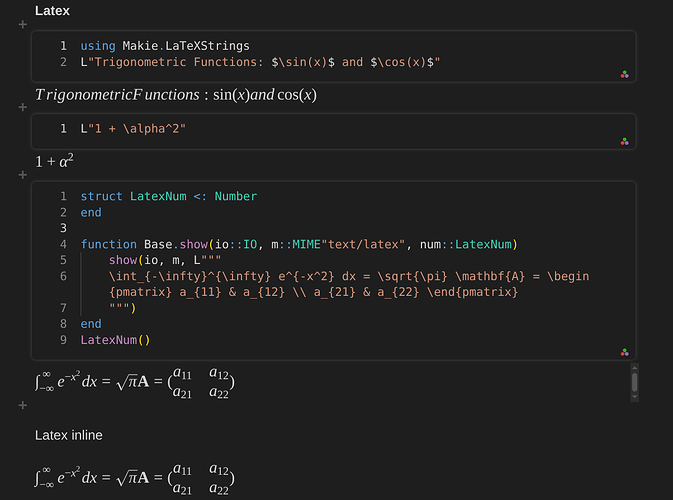Click the inline rendered integral formula at the bottom
673x500 pixels.
[135, 478]
